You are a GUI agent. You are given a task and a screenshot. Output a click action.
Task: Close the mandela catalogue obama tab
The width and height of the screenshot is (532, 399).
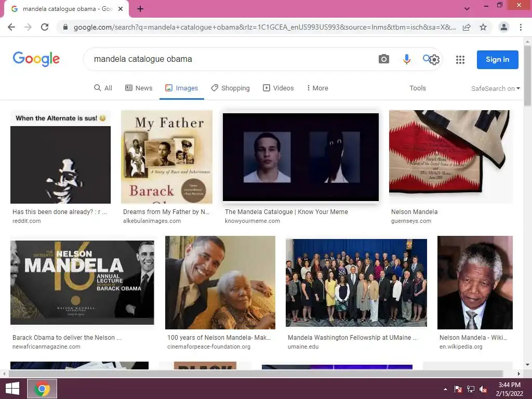pyautogui.click(x=121, y=9)
